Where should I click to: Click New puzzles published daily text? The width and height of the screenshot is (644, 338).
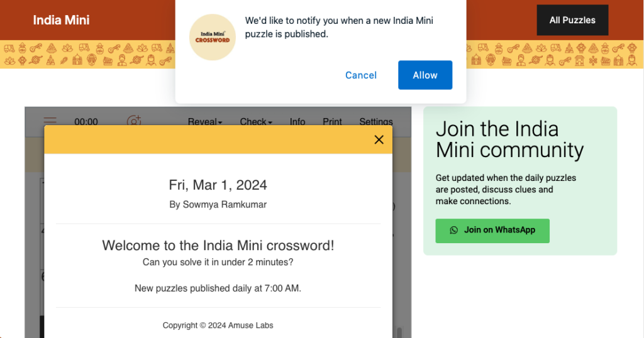(x=218, y=288)
